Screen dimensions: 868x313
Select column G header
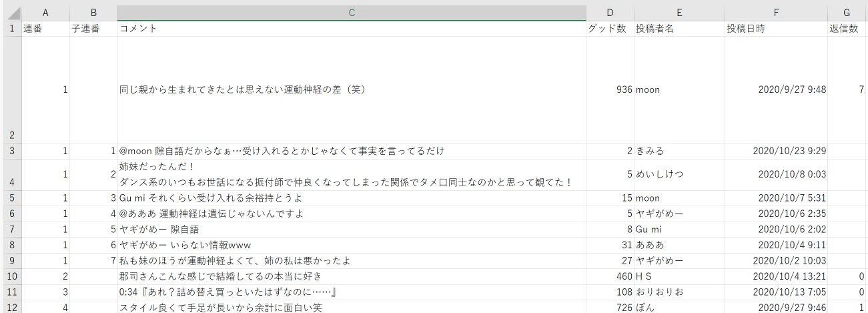tap(848, 12)
